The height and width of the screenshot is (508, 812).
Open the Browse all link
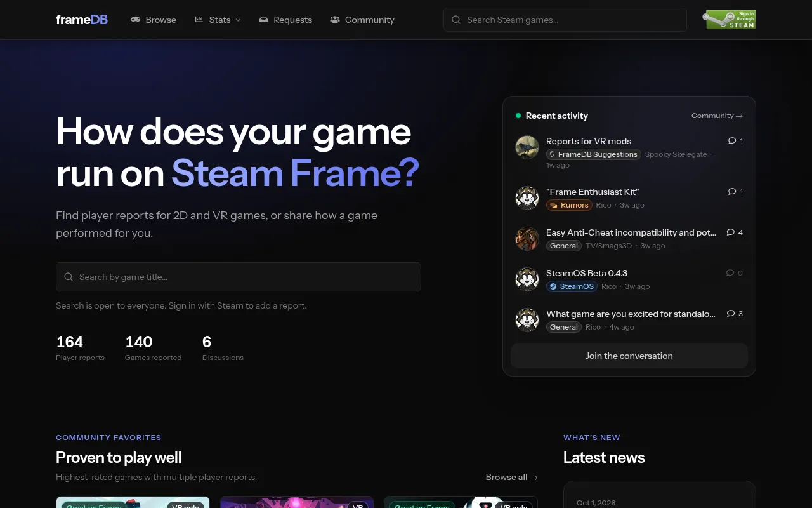(512, 477)
